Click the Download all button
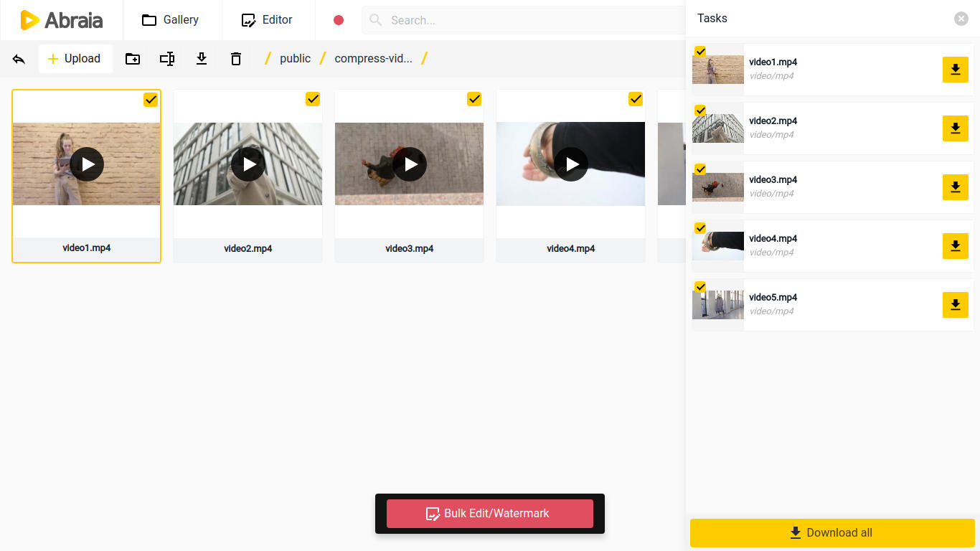This screenshot has height=551, width=980. pos(831,533)
